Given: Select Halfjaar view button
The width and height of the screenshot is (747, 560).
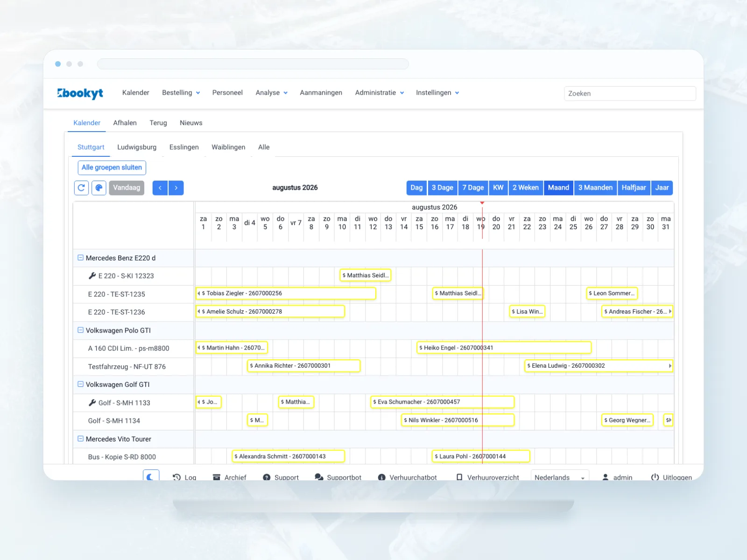Looking at the screenshot, I should pyautogui.click(x=634, y=188).
